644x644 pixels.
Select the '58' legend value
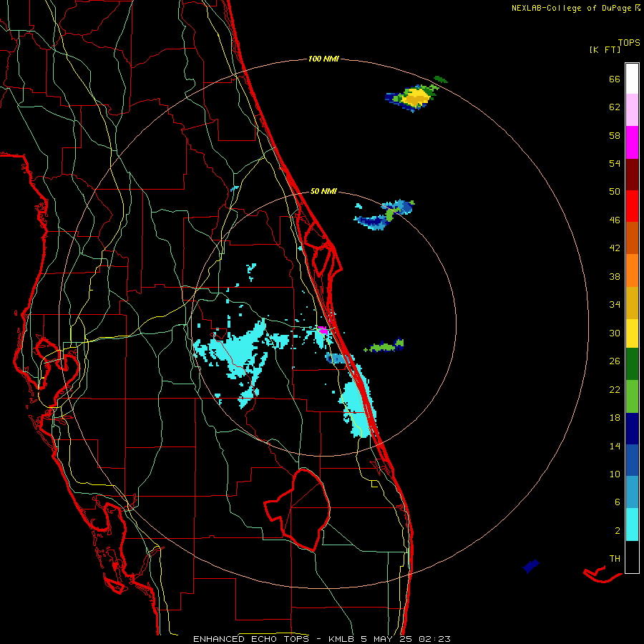pyautogui.click(x=615, y=135)
